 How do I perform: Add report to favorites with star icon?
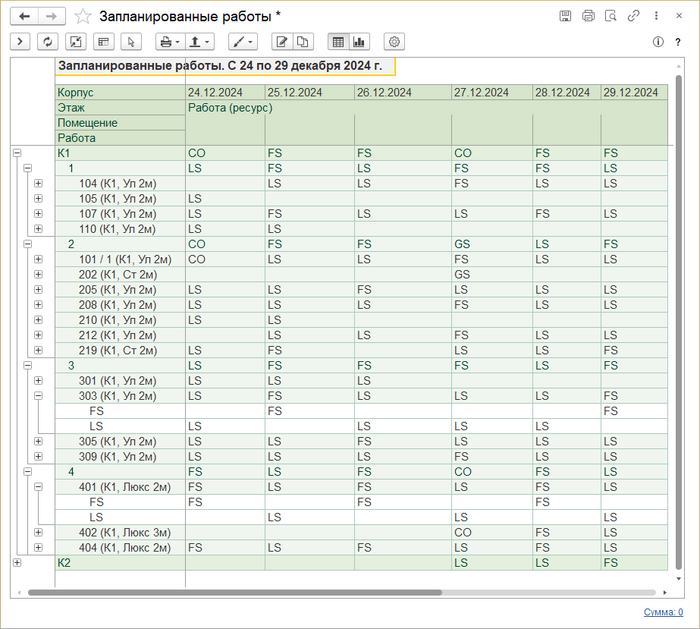[x=83, y=16]
